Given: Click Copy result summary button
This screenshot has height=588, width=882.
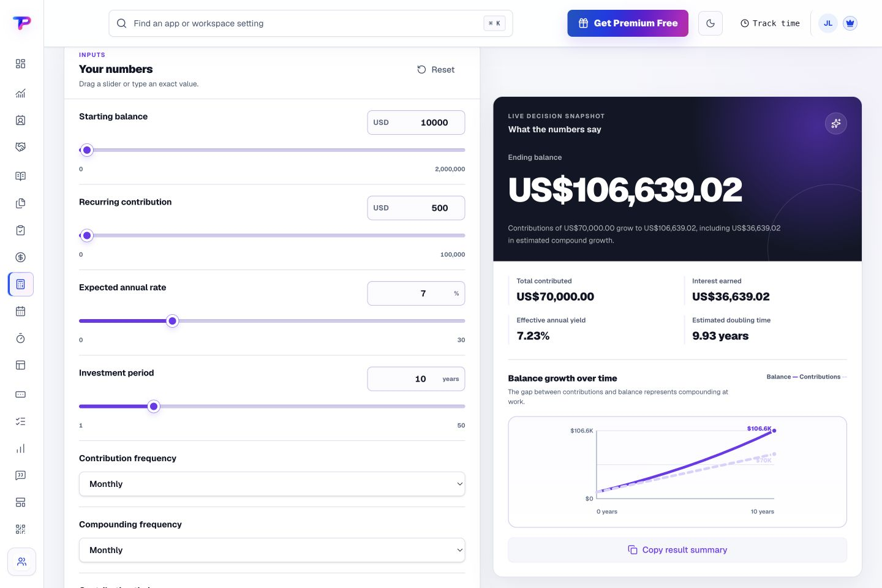Looking at the screenshot, I should coord(677,550).
